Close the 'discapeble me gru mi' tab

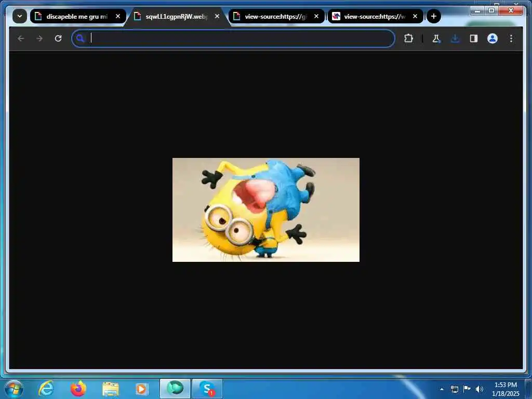[x=118, y=16]
